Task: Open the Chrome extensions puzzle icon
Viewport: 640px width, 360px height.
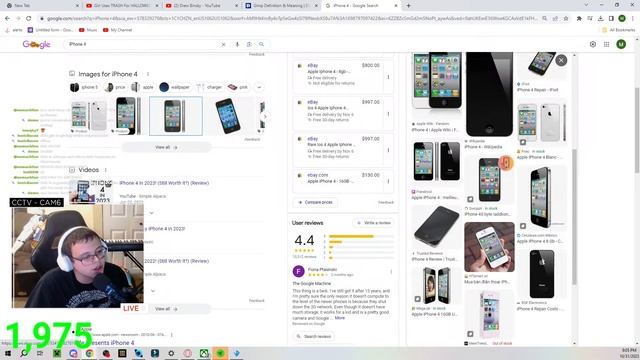Action: 579,18
